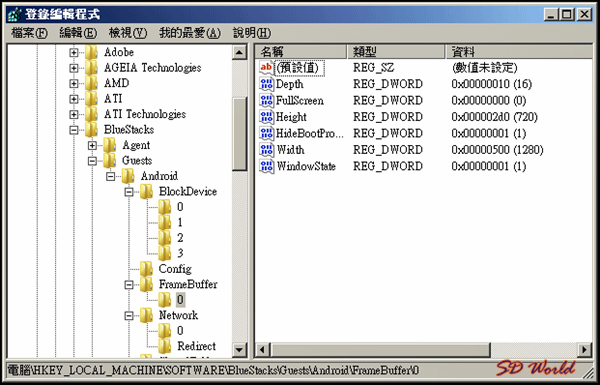Viewport: 600px width, 385px height.
Task: Select the HideBootPro... value name
Action: pyautogui.click(x=310, y=133)
